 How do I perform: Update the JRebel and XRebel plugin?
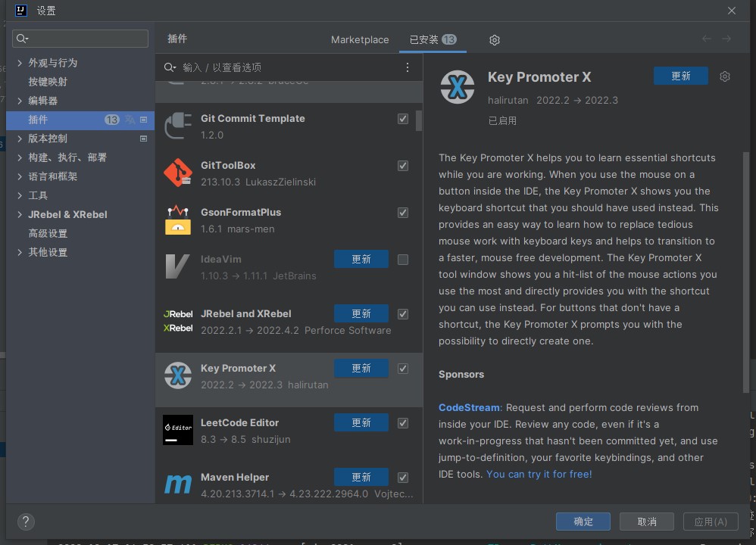pyautogui.click(x=361, y=313)
